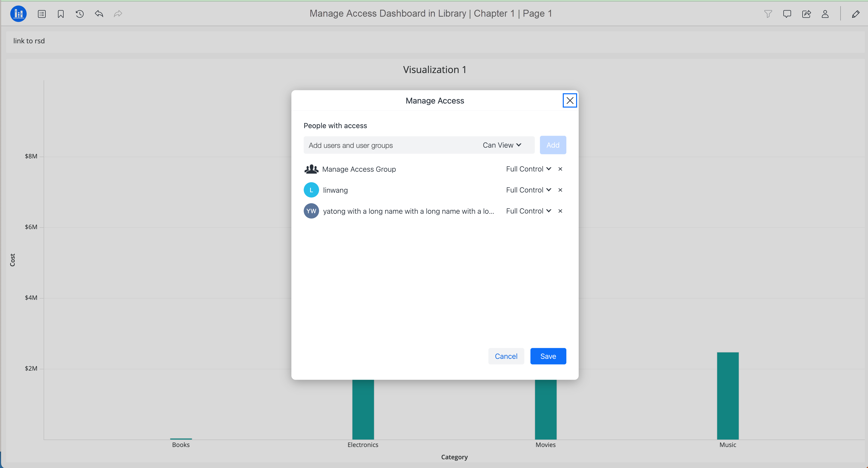Screen dimensions: 868x468
Task: Click the Library home logo icon
Action: point(18,14)
